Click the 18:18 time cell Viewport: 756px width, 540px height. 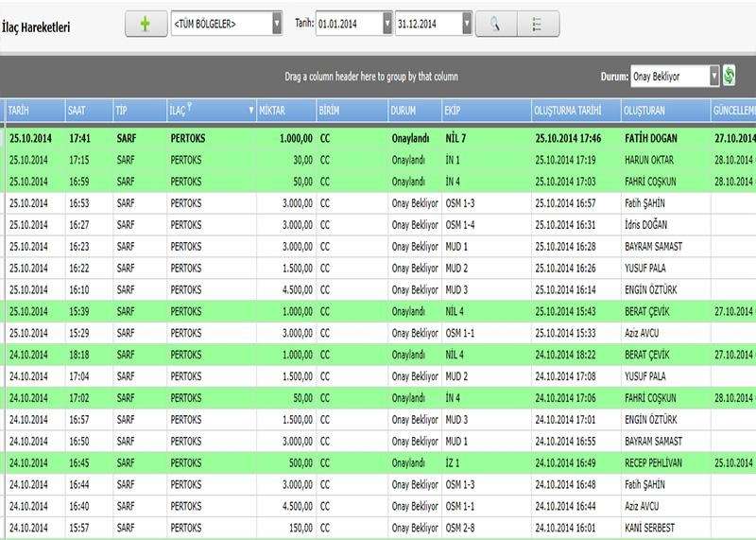pos(79,356)
